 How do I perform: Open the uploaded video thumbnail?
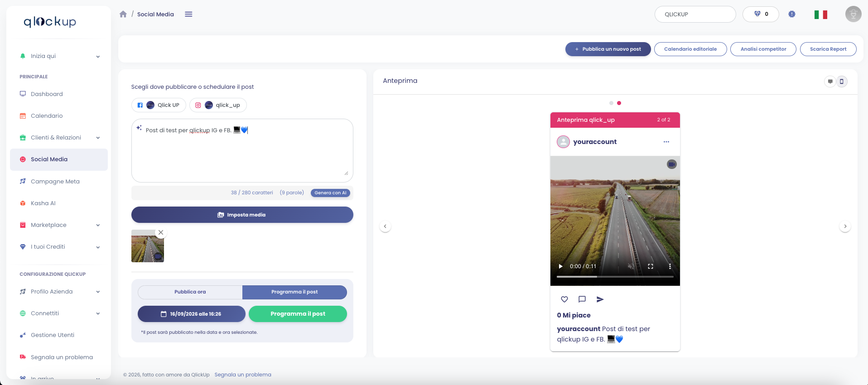tap(148, 246)
